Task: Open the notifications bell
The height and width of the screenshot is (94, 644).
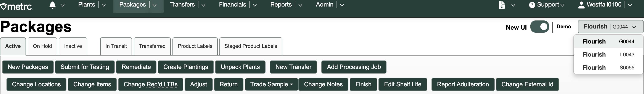Action: point(52,5)
